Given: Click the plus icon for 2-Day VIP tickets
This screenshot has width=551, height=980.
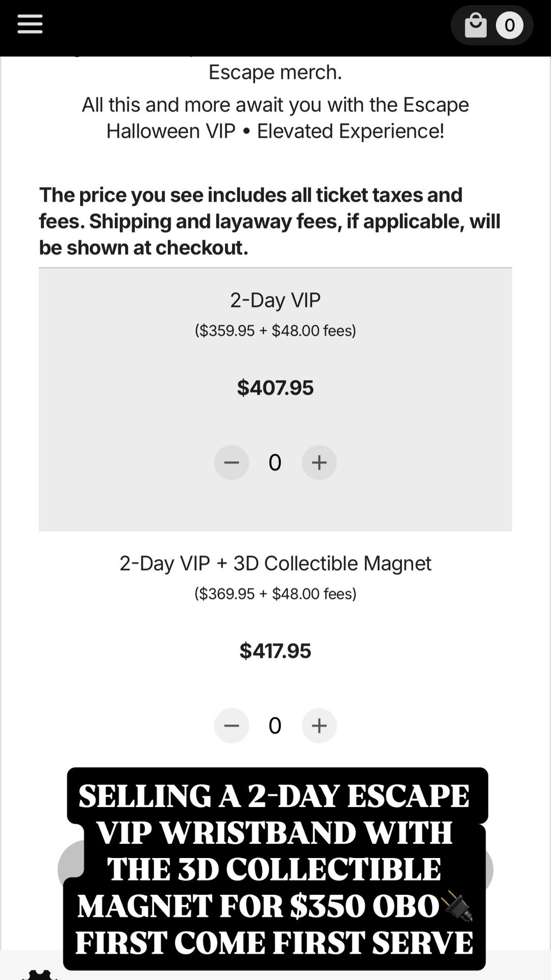Looking at the screenshot, I should (x=319, y=462).
